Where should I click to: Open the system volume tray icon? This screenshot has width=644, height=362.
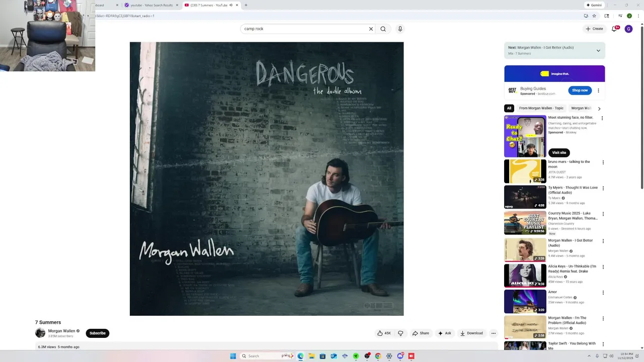611,356
